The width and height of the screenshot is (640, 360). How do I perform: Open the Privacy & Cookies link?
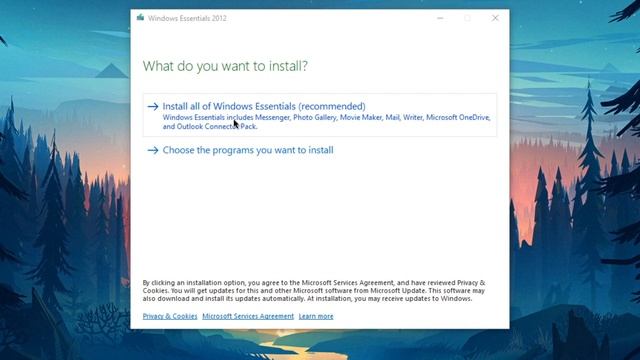point(170,316)
